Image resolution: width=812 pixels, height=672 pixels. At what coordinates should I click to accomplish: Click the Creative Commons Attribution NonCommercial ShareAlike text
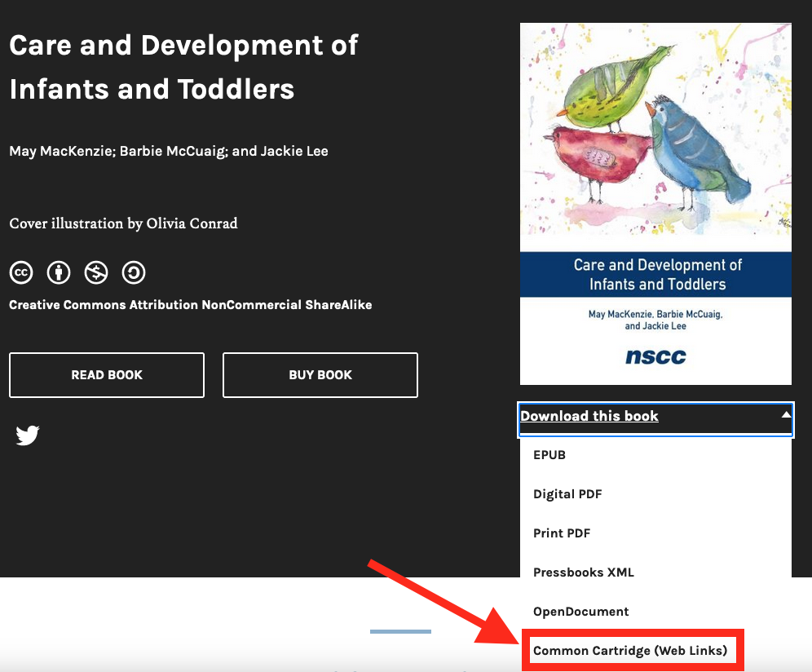(191, 305)
